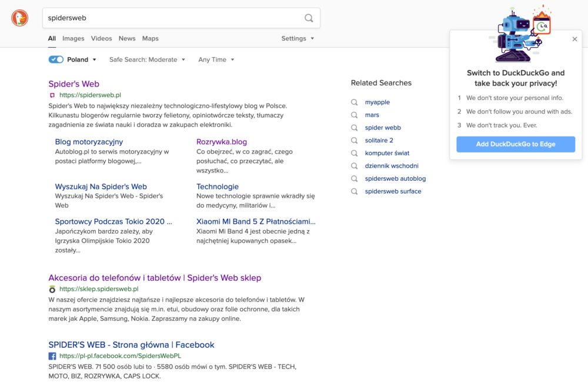This screenshot has width=588, height=392.
Task: Search related term solitaire 2
Action: pos(379,141)
